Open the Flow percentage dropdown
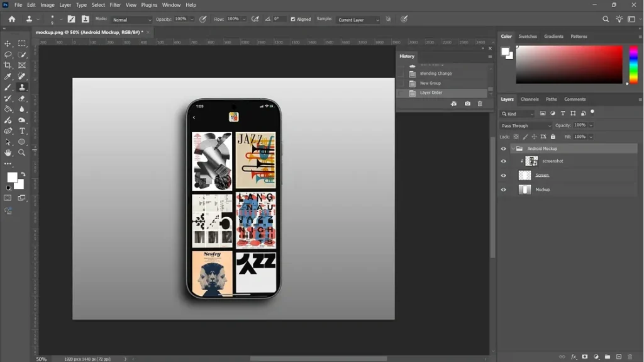This screenshot has height=362, width=644. point(244,20)
